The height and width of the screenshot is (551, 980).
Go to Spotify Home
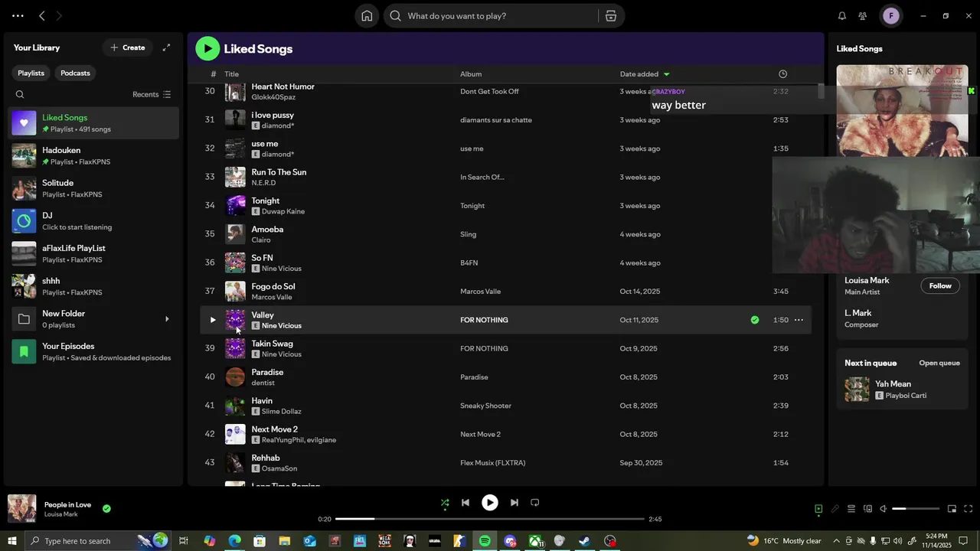pyautogui.click(x=367, y=16)
